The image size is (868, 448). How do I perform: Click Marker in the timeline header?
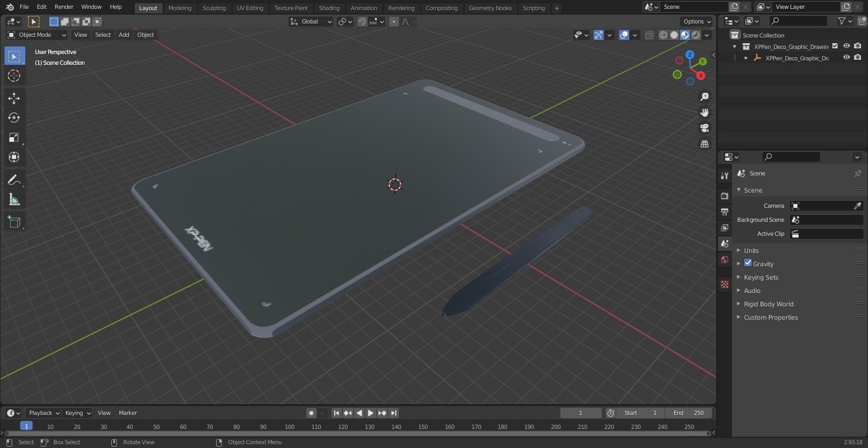[128, 413]
